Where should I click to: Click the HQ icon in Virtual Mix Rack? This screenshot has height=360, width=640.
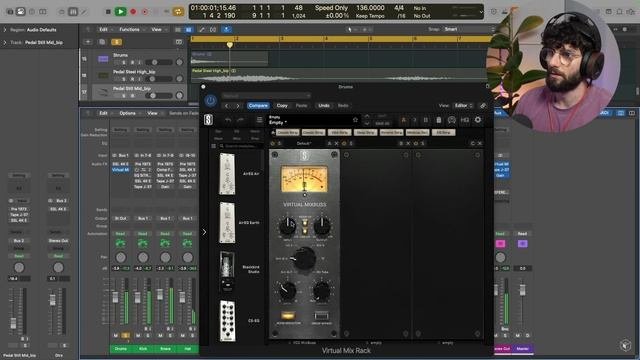(x=465, y=120)
